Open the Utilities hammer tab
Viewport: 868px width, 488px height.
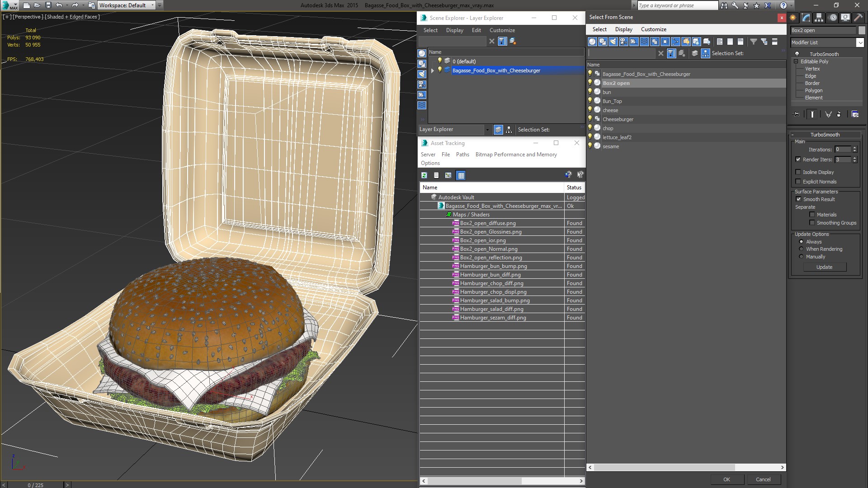click(x=858, y=18)
